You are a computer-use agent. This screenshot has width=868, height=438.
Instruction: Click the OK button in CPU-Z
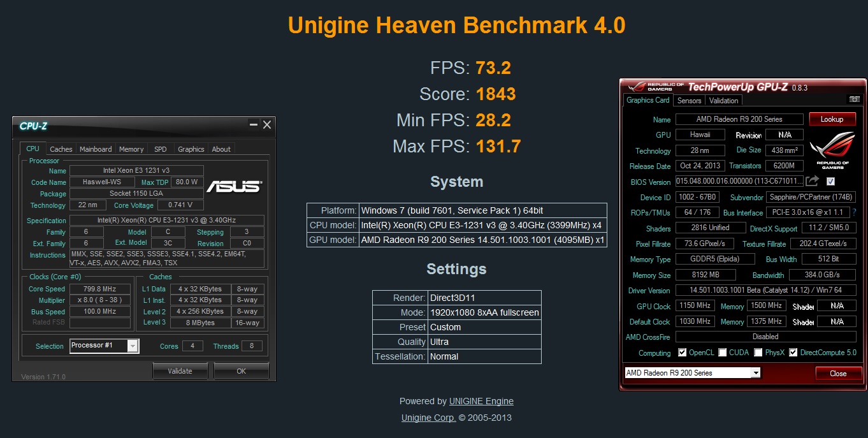click(241, 370)
